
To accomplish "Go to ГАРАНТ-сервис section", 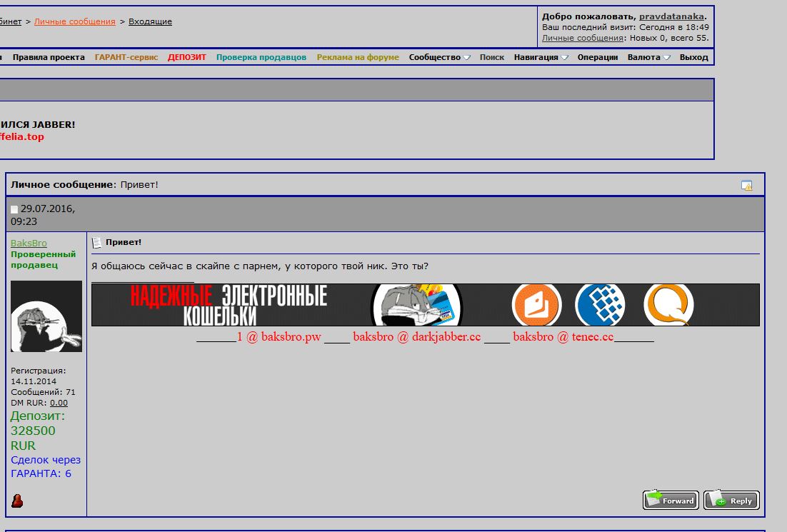I will tap(126, 57).
